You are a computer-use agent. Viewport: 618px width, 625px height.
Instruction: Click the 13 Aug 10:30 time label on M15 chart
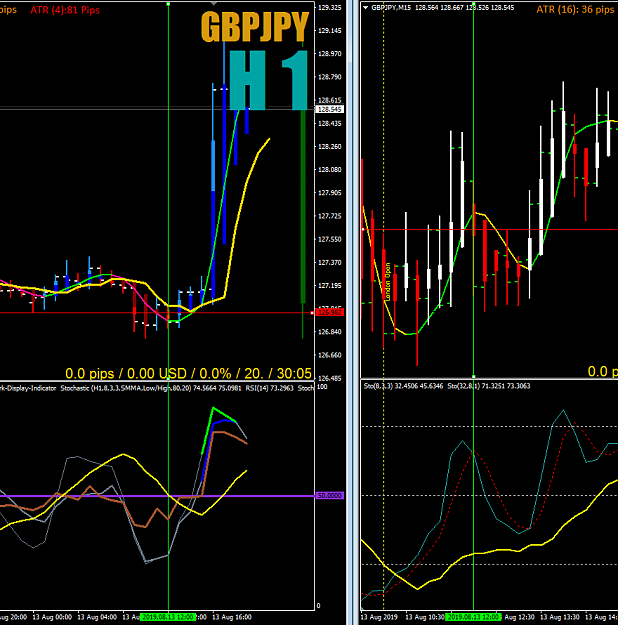(x=425, y=617)
